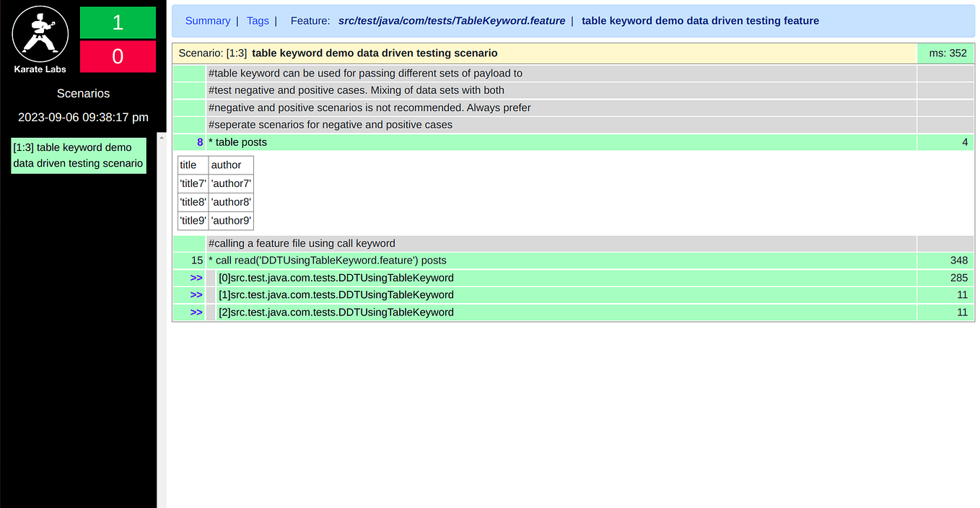Click the [1]src.test.java.com.tests.DDTUsingTableKeyword text

coord(336,294)
